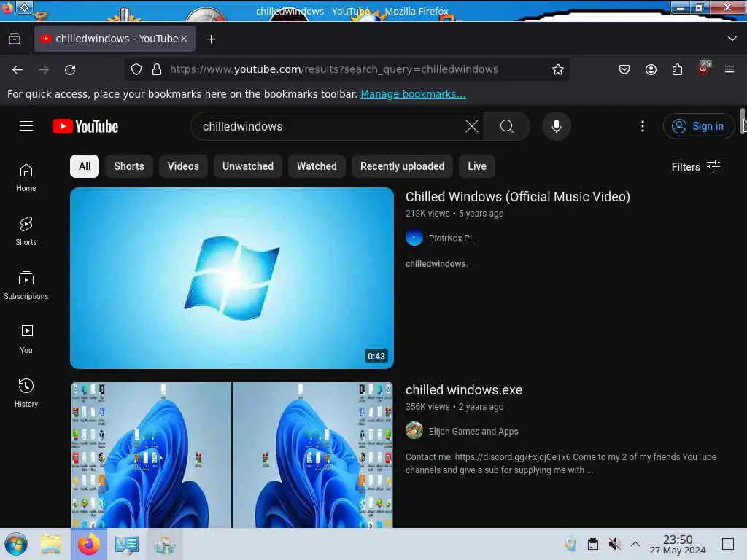This screenshot has width=747, height=560.
Task: Open Elijah Games and Apps channel name
Action: [473, 432]
